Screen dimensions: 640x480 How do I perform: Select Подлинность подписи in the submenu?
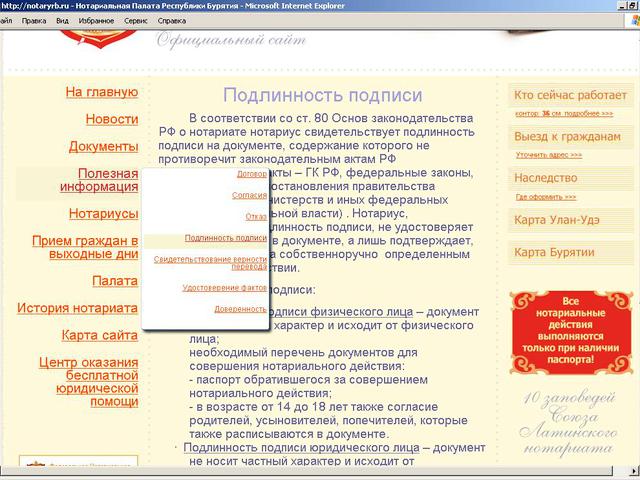pos(226,238)
